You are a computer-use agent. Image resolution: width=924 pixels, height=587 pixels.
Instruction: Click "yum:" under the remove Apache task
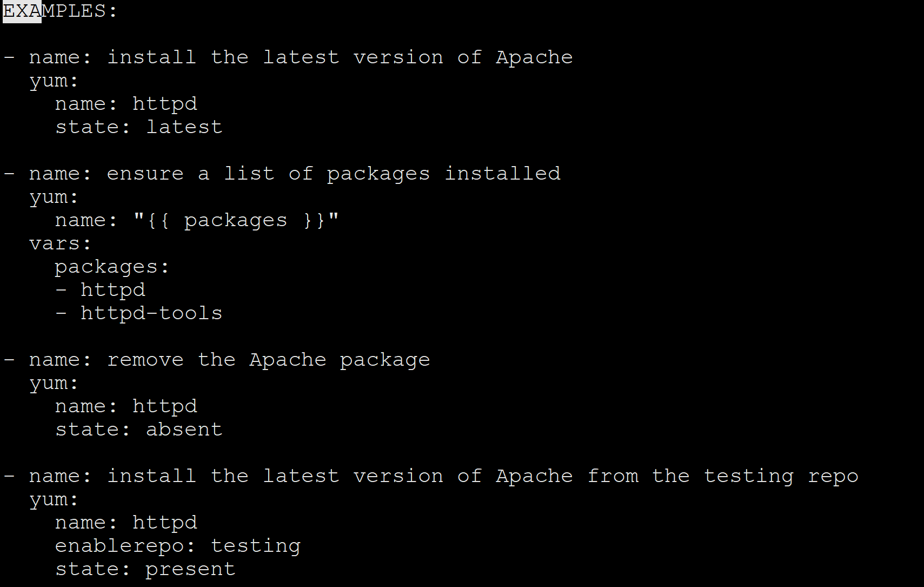tap(54, 383)
